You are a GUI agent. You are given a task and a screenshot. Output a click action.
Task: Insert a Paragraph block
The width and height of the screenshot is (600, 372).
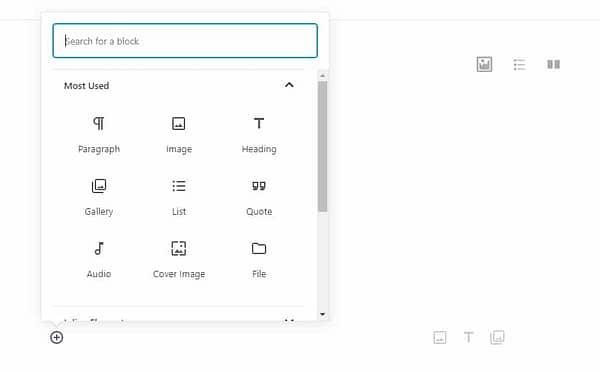tap(99, 135)
